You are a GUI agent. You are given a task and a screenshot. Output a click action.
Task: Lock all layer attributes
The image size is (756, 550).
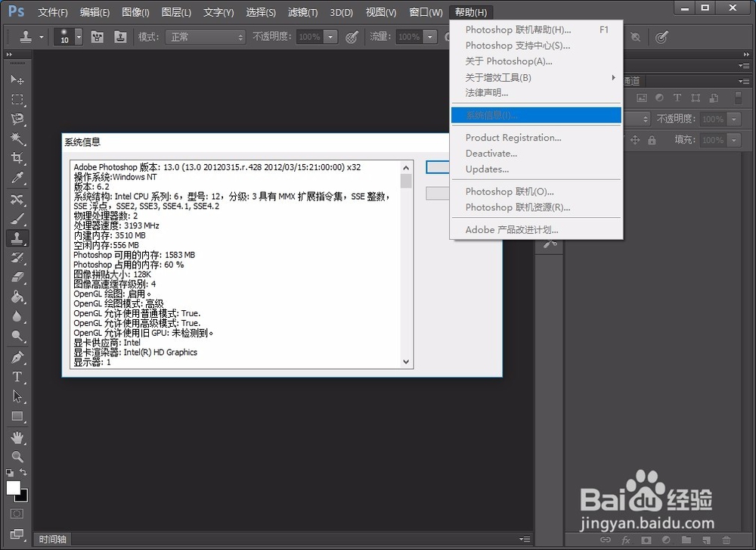652,140
